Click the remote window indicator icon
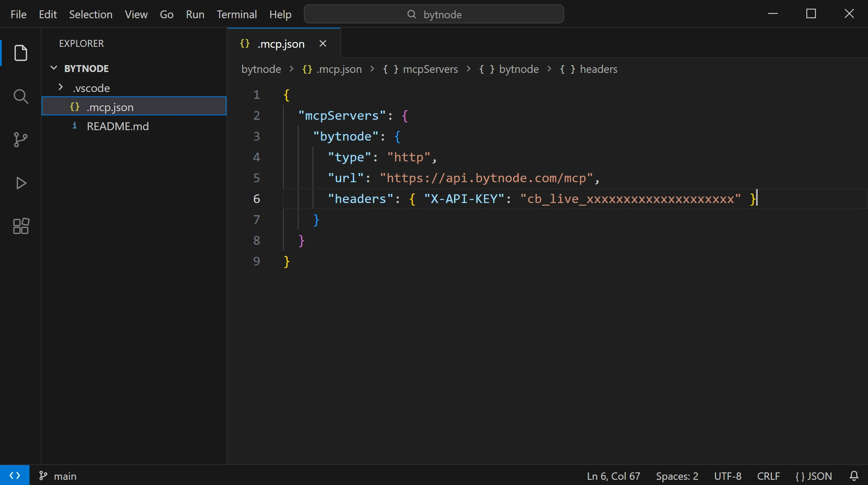Viewport: 868px width, 485px height. tap(15, 475)
